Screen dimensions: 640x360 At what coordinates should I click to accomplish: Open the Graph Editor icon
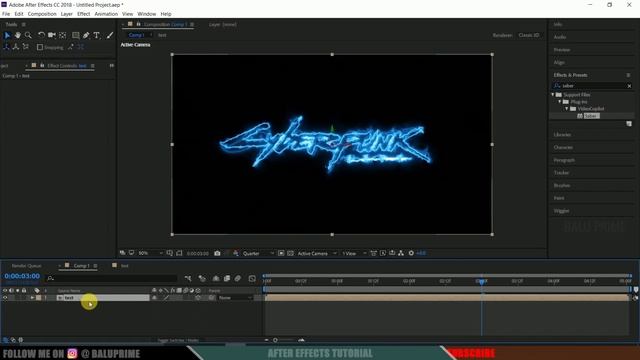(x=252, y=278)
